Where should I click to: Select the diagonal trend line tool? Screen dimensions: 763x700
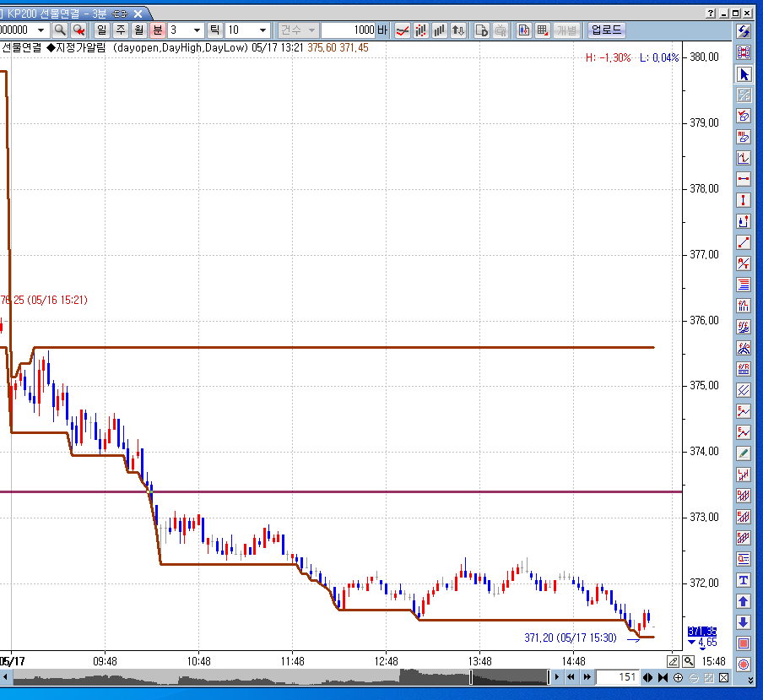pyautogui.click(x=744, y=242)
